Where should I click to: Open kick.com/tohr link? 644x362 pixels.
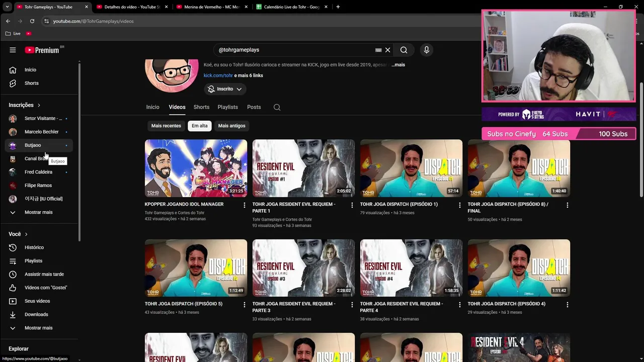(218, 75)
